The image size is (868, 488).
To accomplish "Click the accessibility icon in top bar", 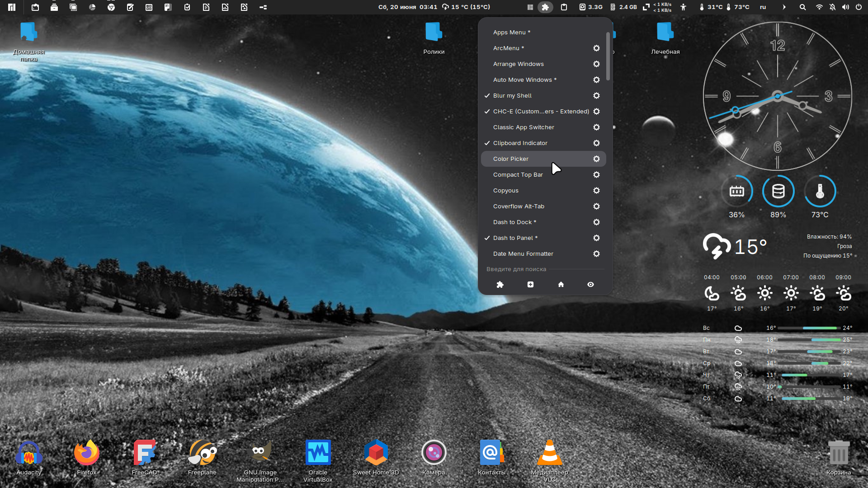I will pos(683,7).
